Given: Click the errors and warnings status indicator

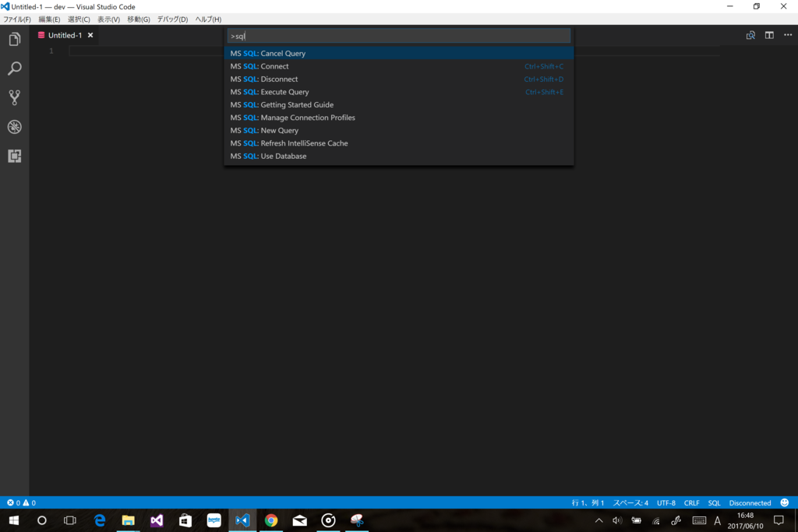Looking at the screenshot, I should click(x=21, y=502).
